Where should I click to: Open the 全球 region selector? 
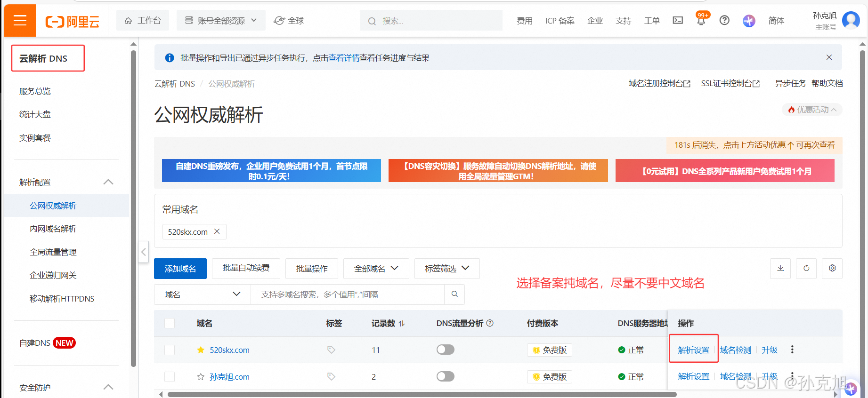[289, 20]
